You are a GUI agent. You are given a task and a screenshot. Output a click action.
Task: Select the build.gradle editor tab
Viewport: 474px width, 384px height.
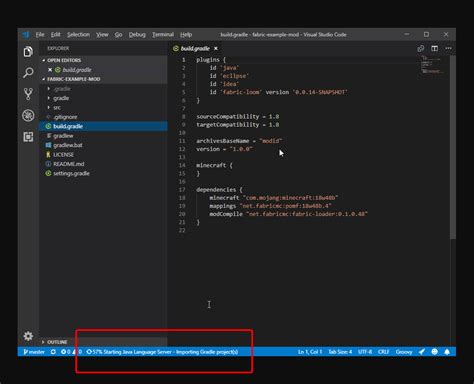pyautogui.click(x=195, y=49)
